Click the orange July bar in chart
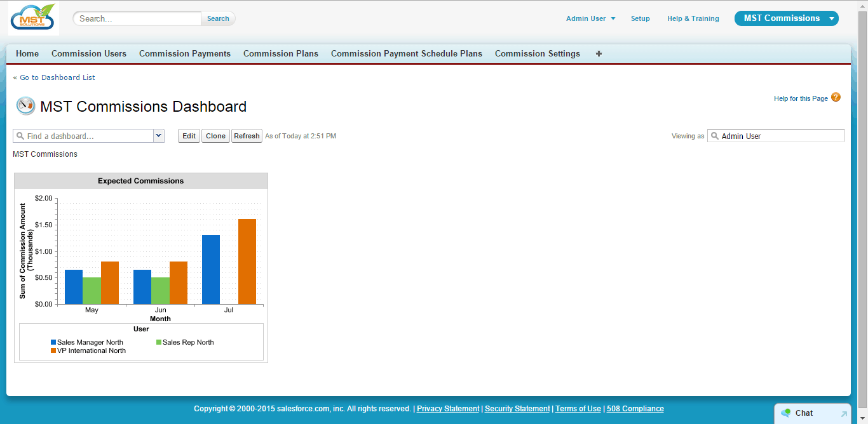Screen dimensions: 868x424 coord(247,262)
